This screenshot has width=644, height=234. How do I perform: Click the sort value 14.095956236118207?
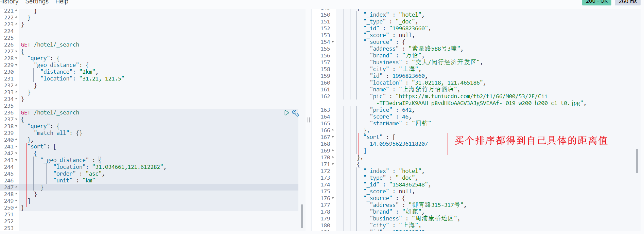coord(399,144)
